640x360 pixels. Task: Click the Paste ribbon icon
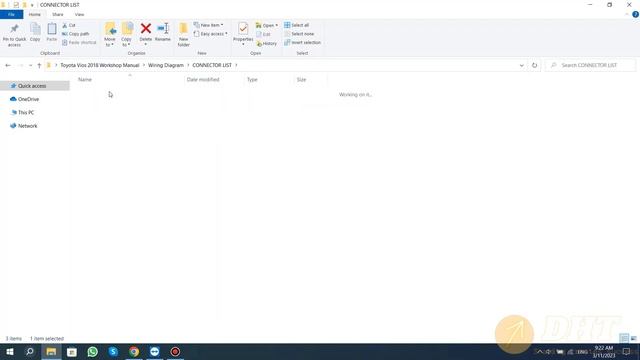[52, 33]
